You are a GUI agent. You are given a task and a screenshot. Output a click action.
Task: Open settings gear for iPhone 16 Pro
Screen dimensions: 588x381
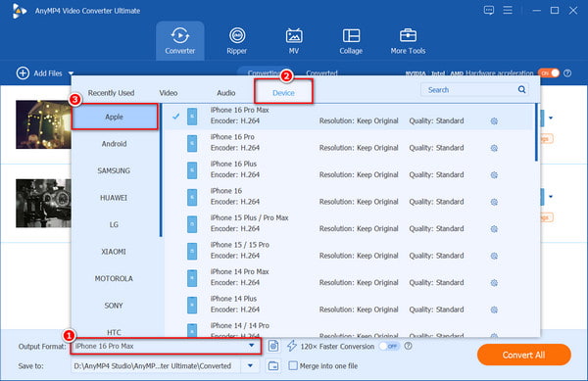pyautogui.click(x=494, y=148)
